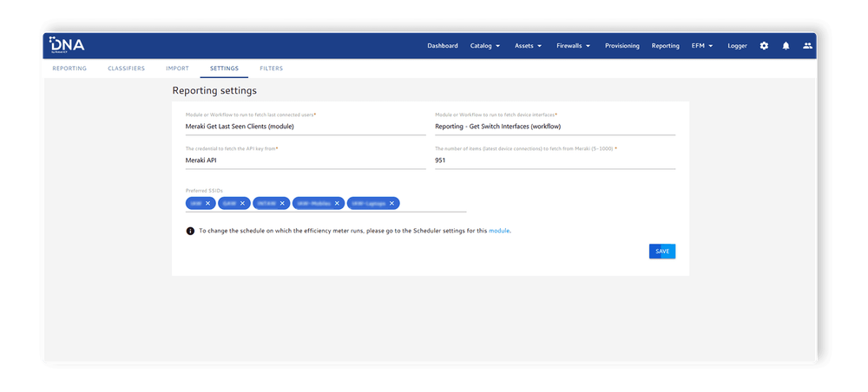Viewport: 868px width, 392px height.
Task: Switch to the Classifiers tab
Action: point(126,69)
